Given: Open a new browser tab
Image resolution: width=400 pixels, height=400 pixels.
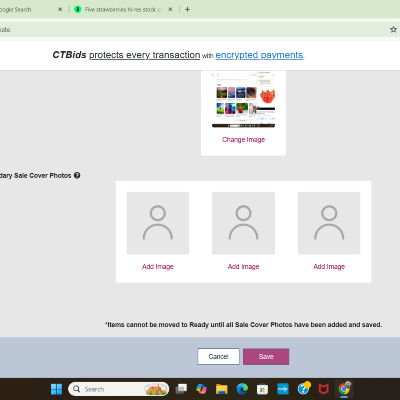Looking at the screenshot, I should point(187,9).
